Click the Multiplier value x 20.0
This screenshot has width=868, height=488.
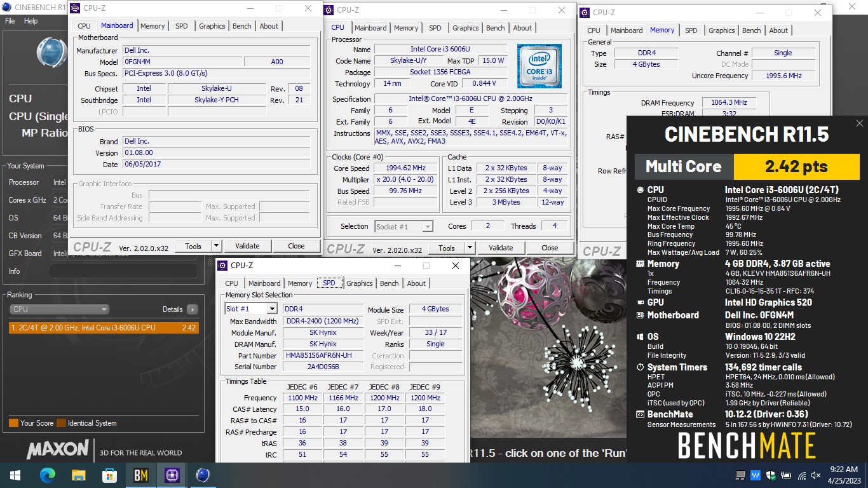tap(405, 180)
